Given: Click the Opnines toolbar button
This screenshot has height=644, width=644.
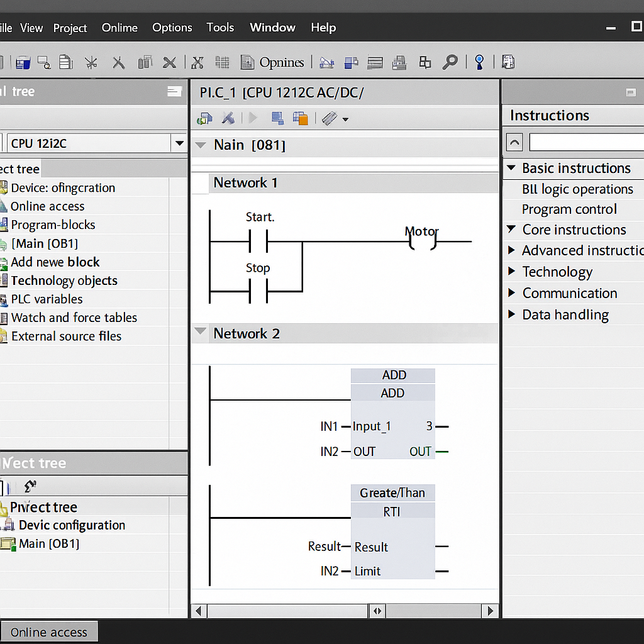Looking at the screenshot, I should tap(274, 62).
